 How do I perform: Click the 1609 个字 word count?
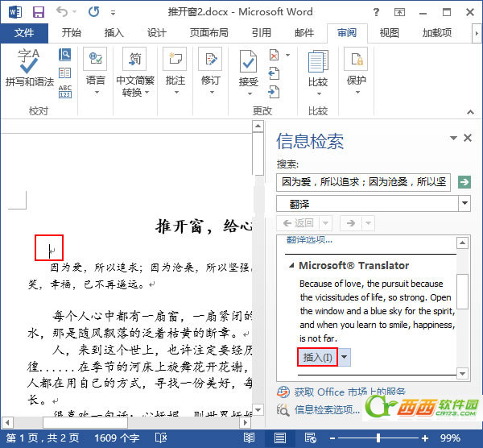point(117,438)
